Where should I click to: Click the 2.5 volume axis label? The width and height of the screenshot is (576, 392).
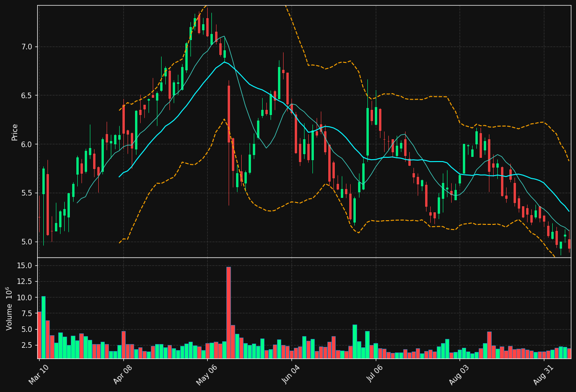tap(27, 345)
